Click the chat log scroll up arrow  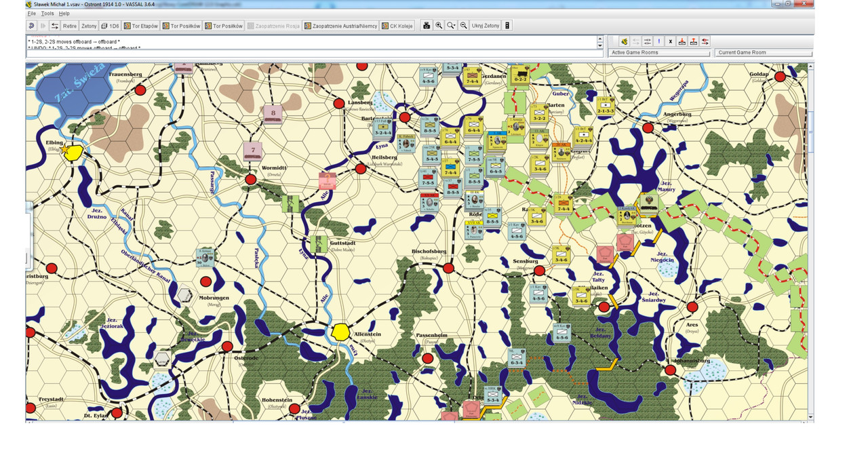click(x=599, y=39)
